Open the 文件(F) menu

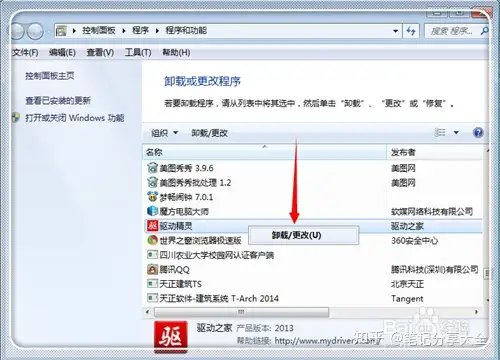[25, 52]
